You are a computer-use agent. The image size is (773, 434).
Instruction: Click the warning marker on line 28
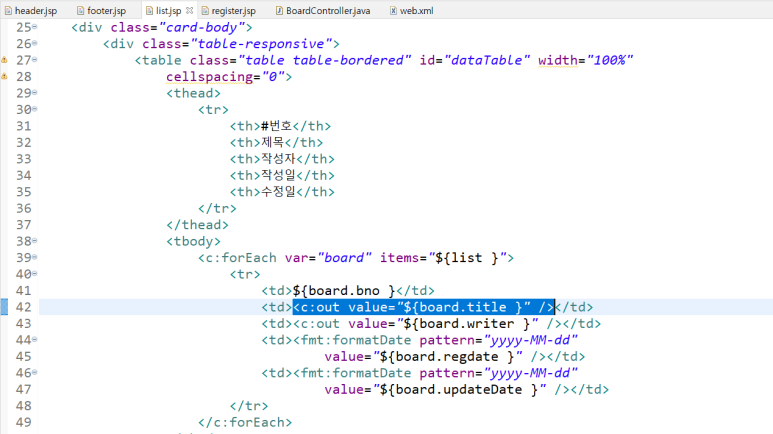tap(4, 76)
